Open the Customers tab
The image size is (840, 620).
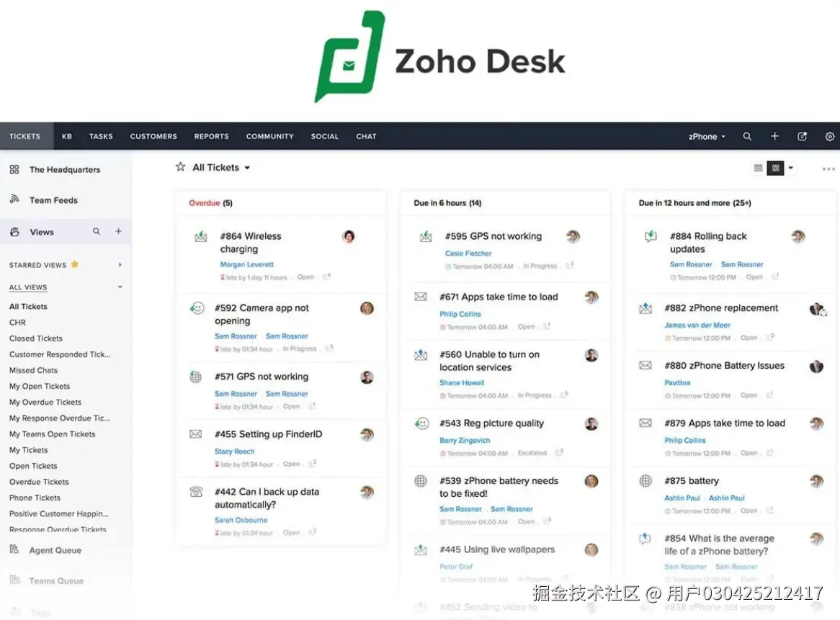click(153, 136)
